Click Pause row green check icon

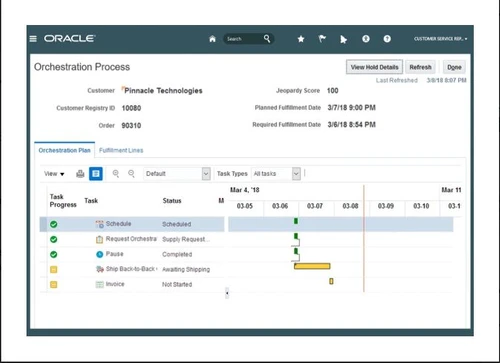(54, 254)
